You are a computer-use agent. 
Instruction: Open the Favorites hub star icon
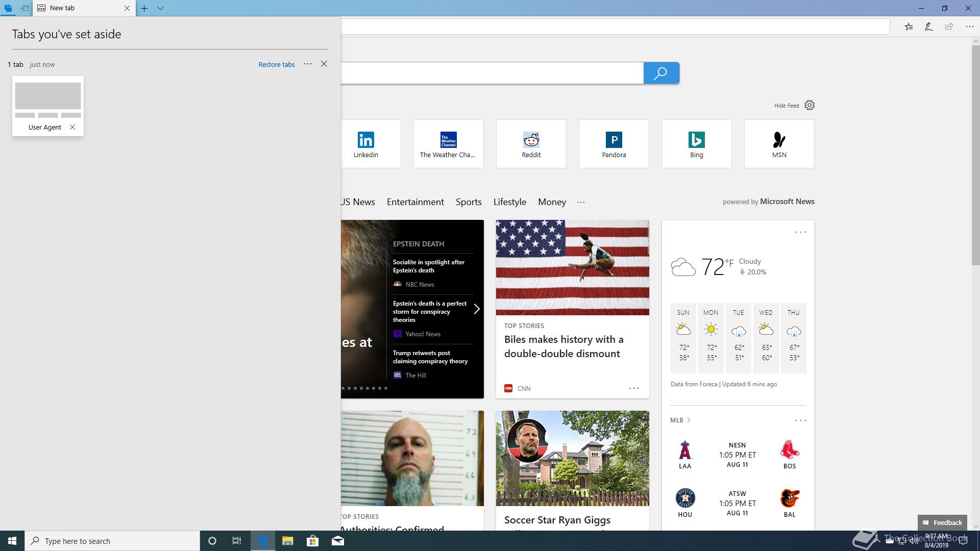tap(909, 27)
